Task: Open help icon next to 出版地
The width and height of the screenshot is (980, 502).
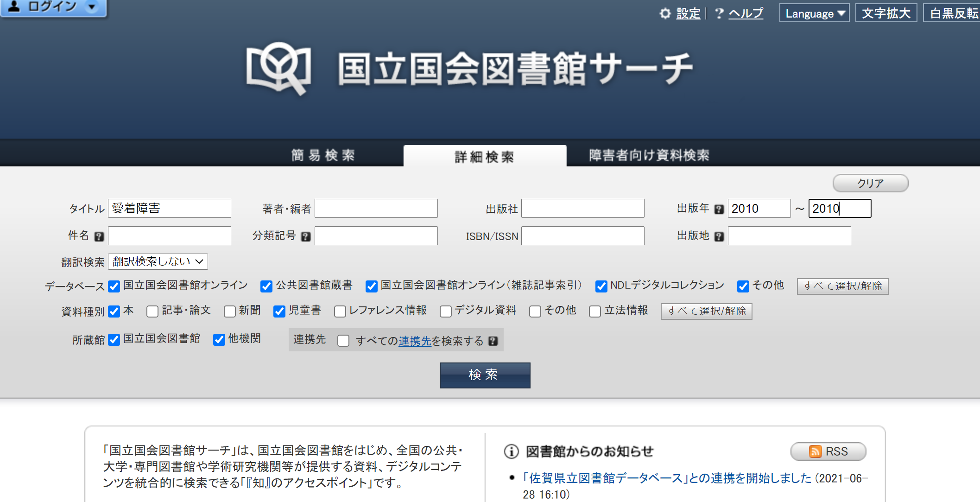Action: pyautogui.click(x=719, y=236)
